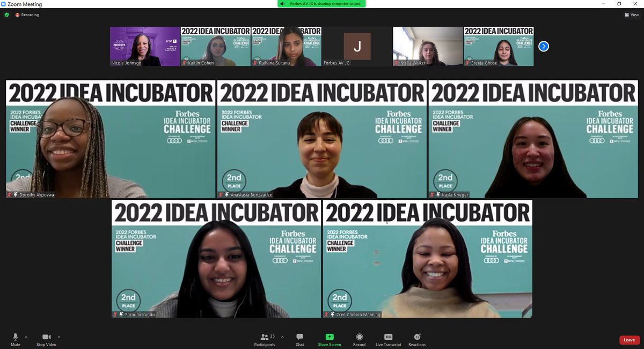The image size is (644, 349).
Task: Click the pin icon by Kayla Krieger
Action: (x=437, y=195)
